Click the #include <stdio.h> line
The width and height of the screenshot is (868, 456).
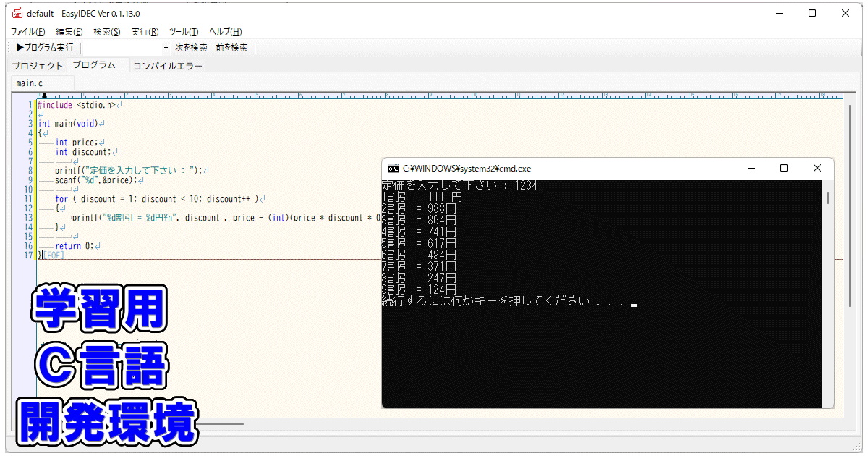80,105
